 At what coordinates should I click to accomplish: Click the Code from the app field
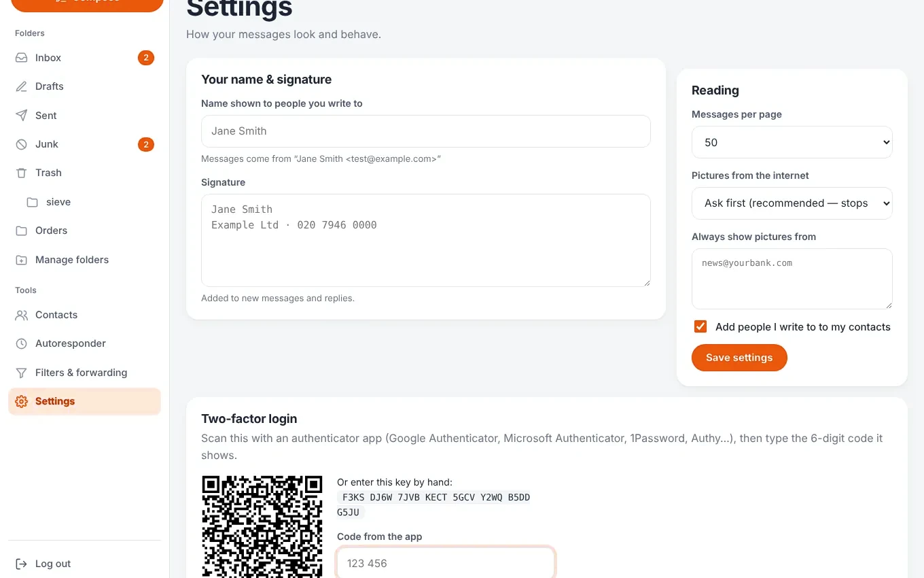(x=446, y=563)
